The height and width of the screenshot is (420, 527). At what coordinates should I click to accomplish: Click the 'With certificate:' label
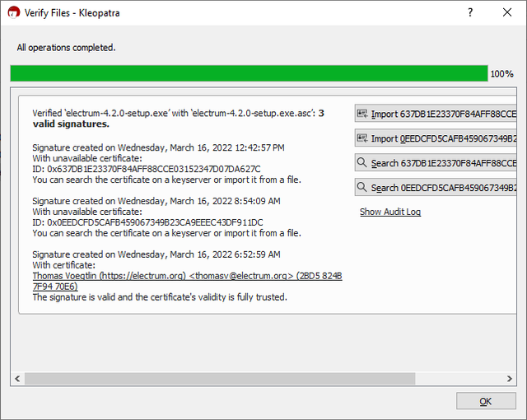pos(64,265)
